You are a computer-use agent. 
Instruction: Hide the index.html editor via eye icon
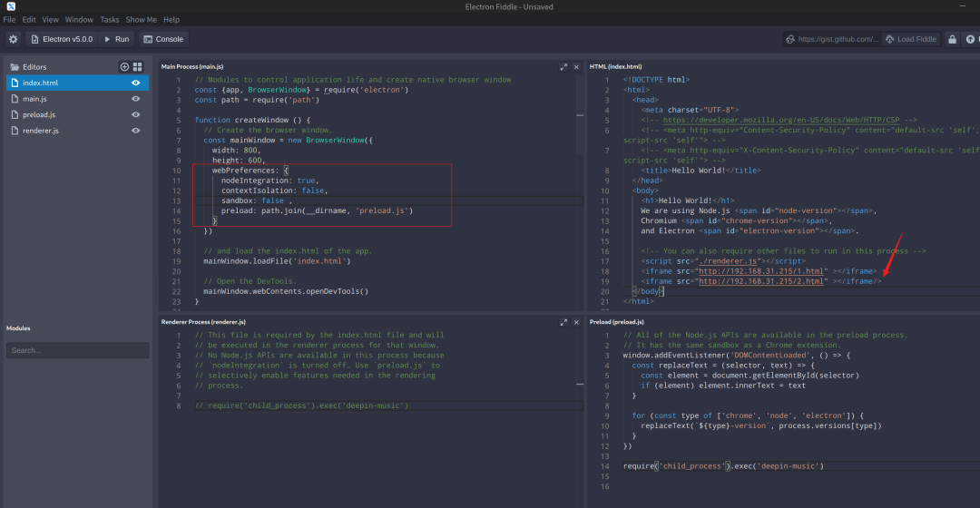click(136, 83)
